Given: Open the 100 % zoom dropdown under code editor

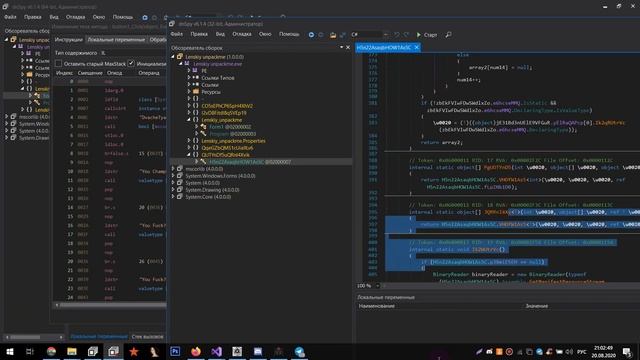Looking at the screenshot, I should click(x=378, y=286).
